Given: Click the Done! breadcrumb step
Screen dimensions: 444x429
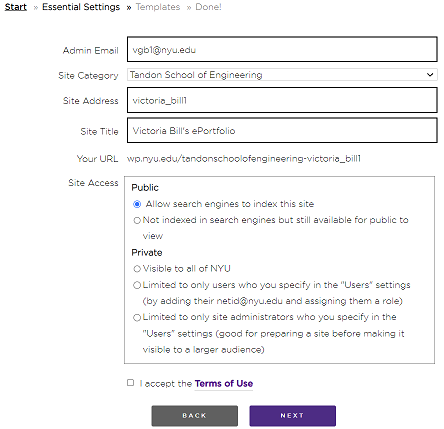Looking at the screenshot, I should click(208, 7).
